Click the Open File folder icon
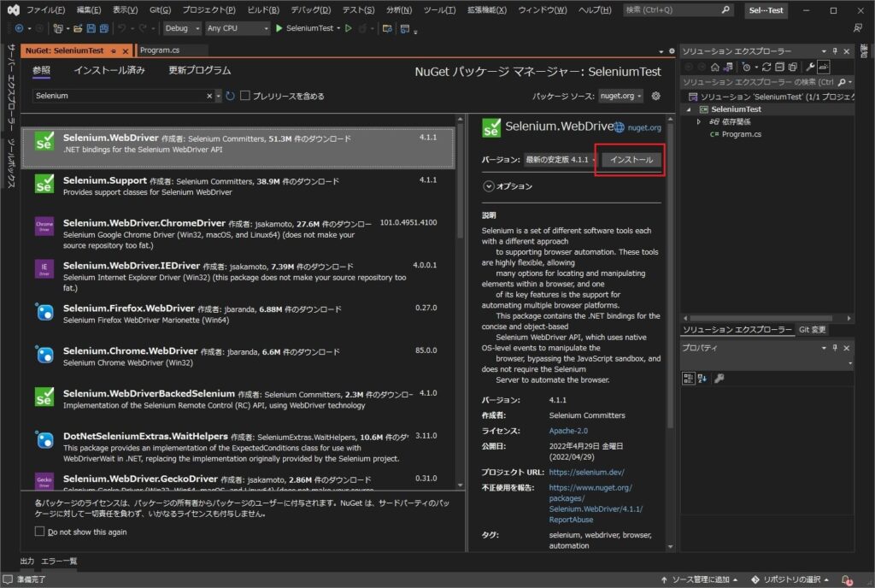The width and height of the screenshot is (875, 588). click(78, 28)
